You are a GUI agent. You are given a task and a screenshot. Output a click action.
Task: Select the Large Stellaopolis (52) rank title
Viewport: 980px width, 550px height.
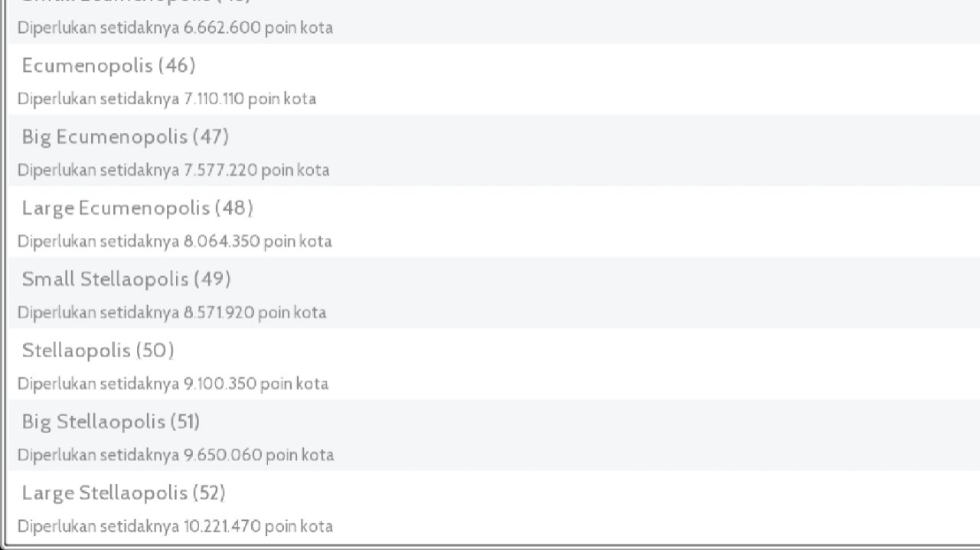(123, 493)
